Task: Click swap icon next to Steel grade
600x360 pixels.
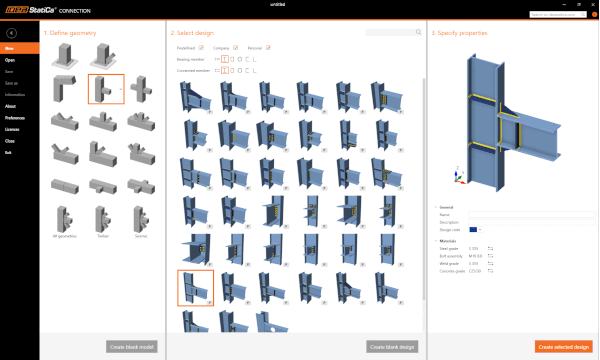Action: [x=490, y=249]
